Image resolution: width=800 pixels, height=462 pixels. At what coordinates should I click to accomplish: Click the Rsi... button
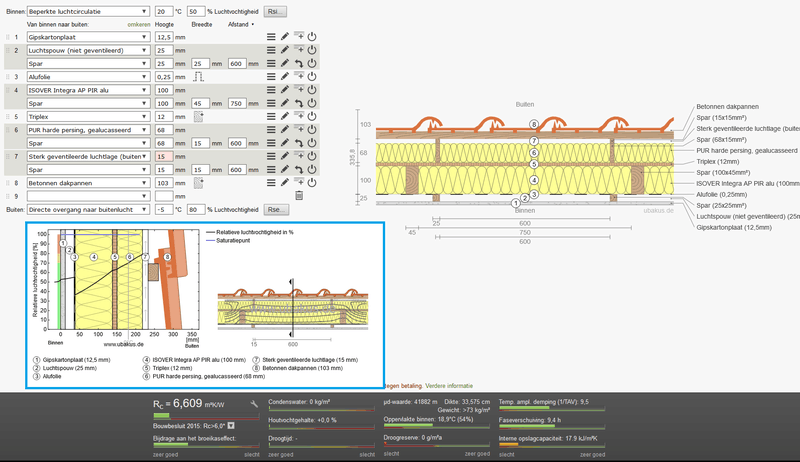point(275,11)
